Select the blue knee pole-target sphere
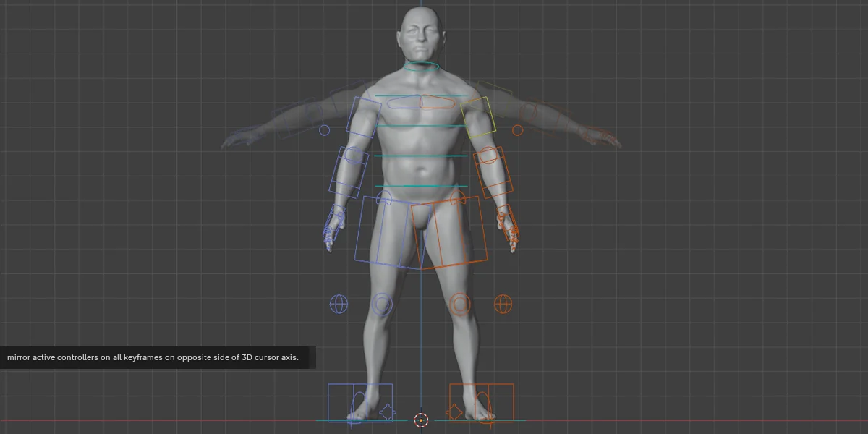Image resolution: width=868 pixels, height=434 pixels. [x=339, y=302]
